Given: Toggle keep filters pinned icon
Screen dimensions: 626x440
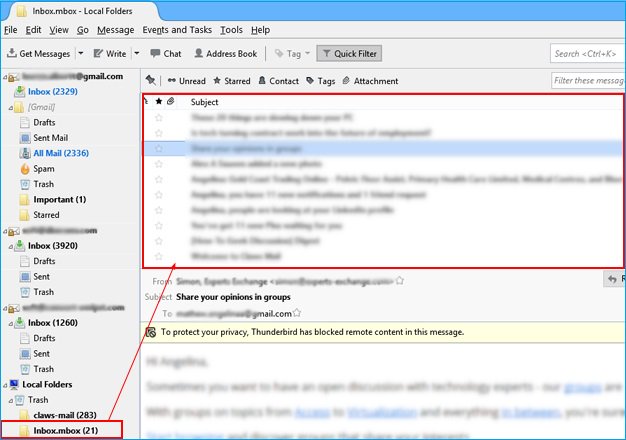Looking at the screenshot, I should 151,81.
